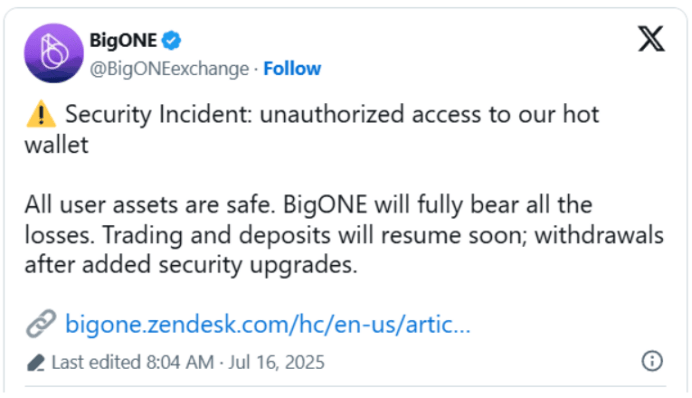Screen dimensions: 692x398
Task: Click the blue verified checkmark badge
Action: [171, 41]
